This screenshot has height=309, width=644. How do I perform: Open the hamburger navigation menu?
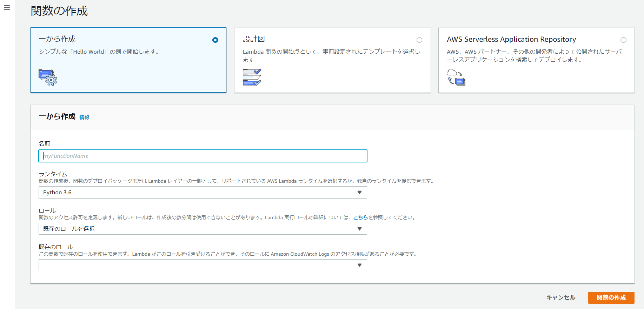coord(7,8)
